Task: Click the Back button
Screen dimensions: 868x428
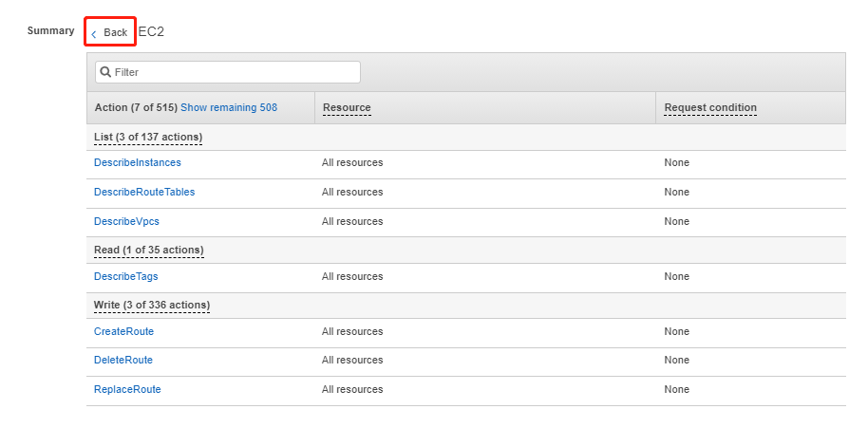Action: point(110,32)
